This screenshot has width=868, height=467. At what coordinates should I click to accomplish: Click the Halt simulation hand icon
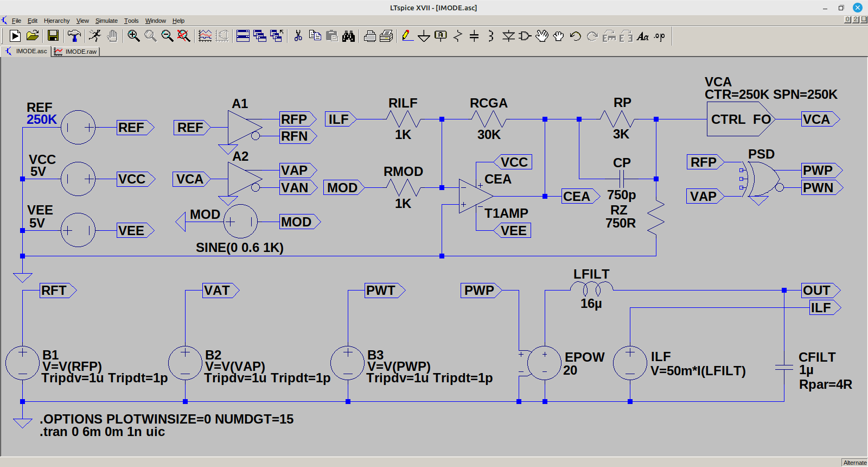pyautogui.click(x=112, y=36)
